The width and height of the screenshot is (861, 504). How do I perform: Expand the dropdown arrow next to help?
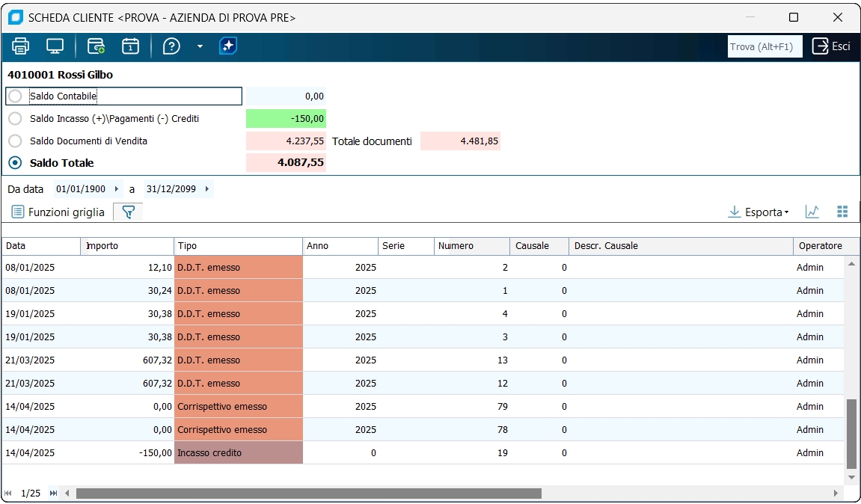pyautogui.click(x=200, y=46)
